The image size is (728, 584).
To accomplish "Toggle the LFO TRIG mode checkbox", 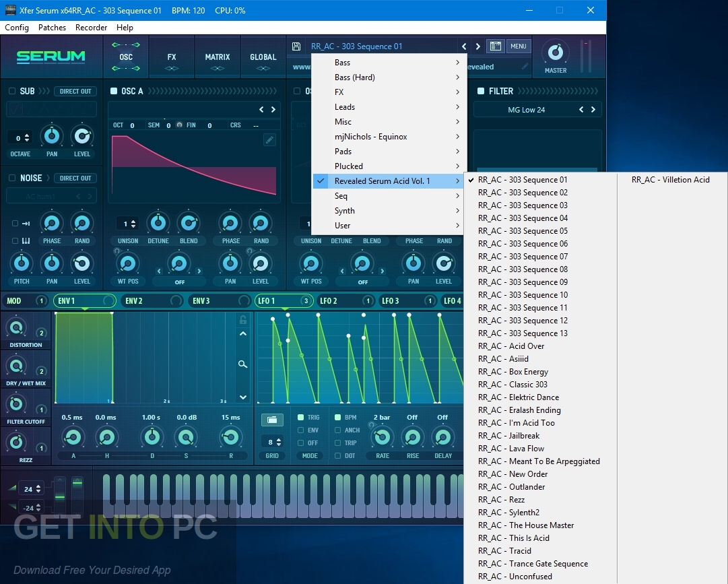I will (x=301, y=418).
